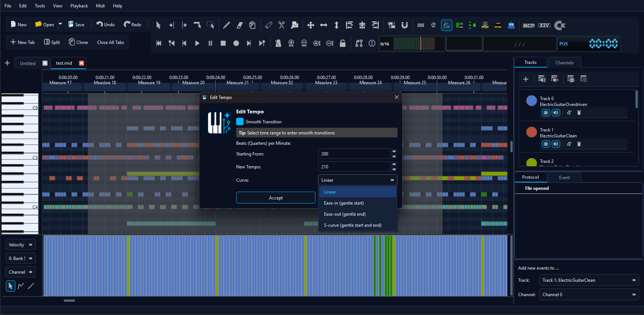Switch to the Channels tab
Viewport: 644px width, 315px height.
click(564, 63)
